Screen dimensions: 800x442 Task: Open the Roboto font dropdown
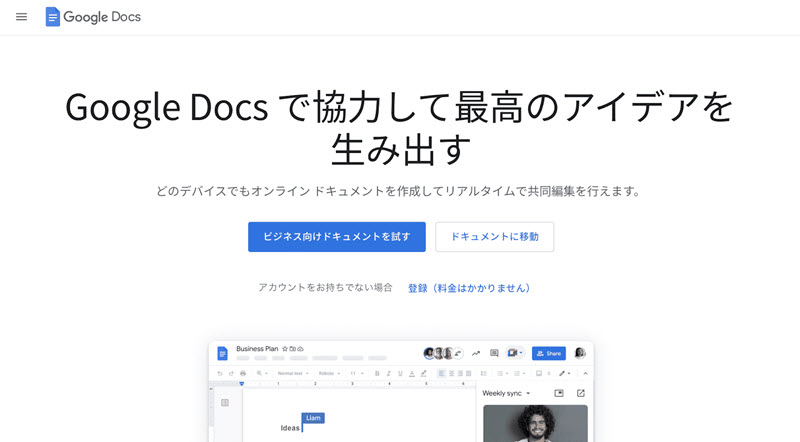(329, 373)
